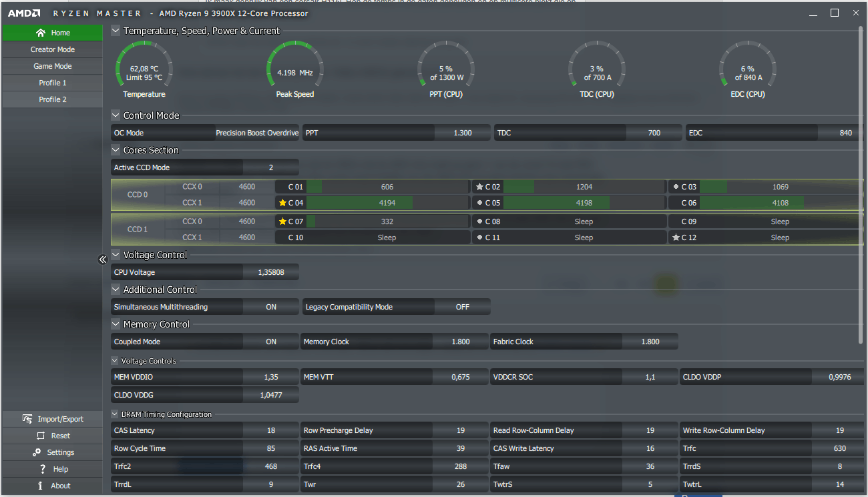Click the gray star on core C 12
The width and height of the screenshot is (868, 497).
click(676, 237)
